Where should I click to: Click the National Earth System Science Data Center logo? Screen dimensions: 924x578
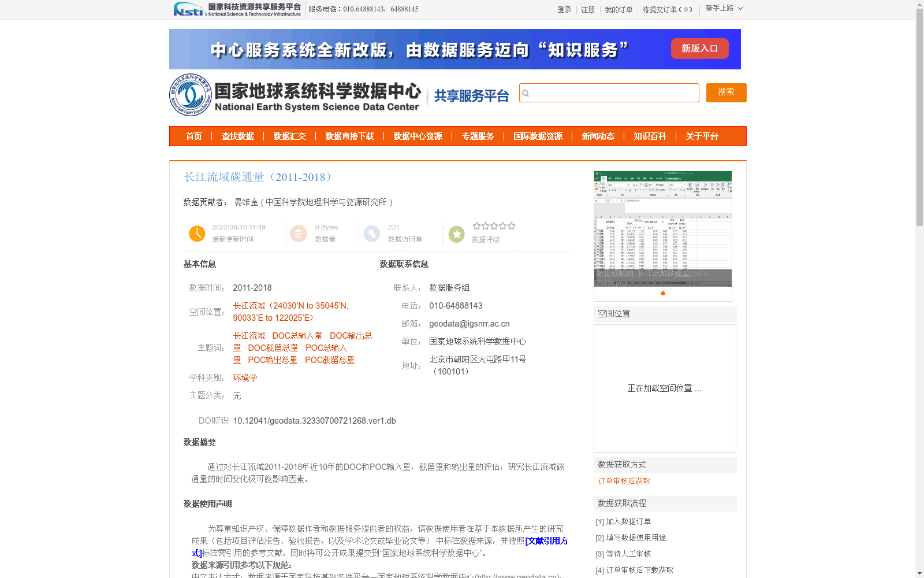tap(296, 95)
